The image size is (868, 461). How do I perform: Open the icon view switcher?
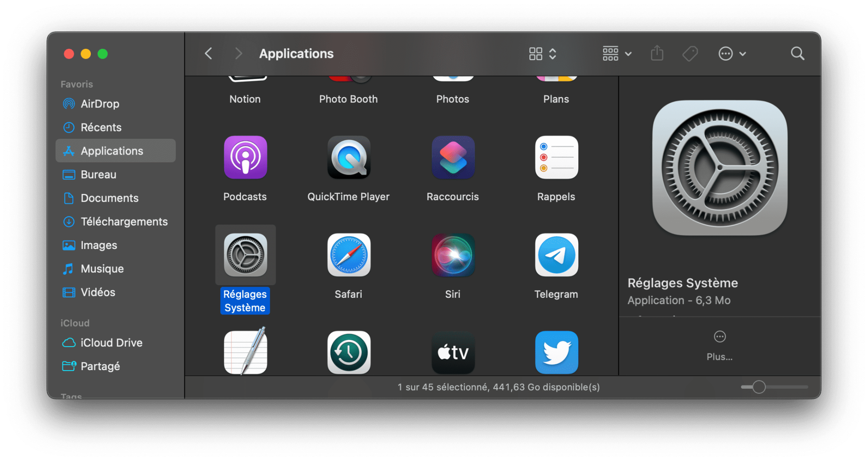tap(542, 54)
